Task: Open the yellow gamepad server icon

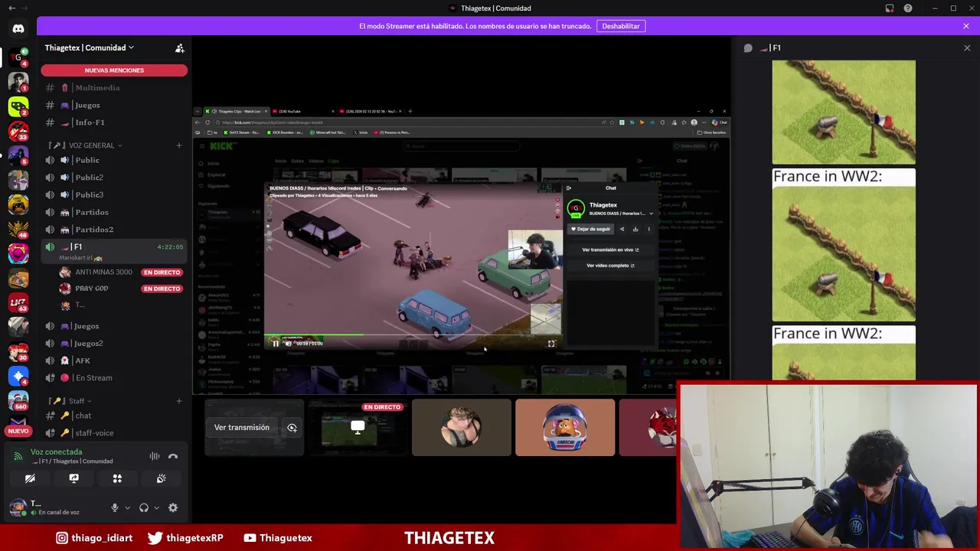Action: (18, 204)
